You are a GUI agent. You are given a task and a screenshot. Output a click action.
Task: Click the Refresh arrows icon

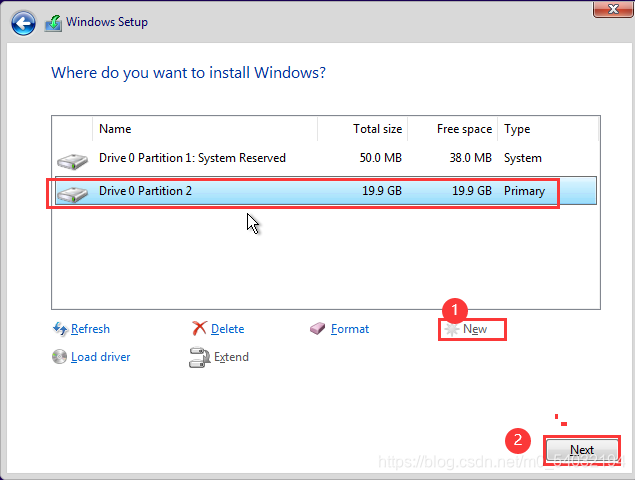60,329
